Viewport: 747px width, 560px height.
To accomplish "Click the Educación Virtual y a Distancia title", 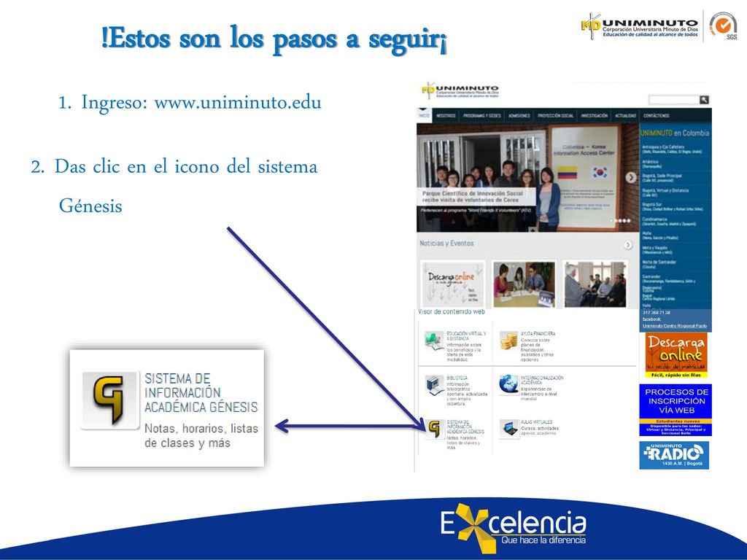I will pyautogui.click(x=466, y=335).
